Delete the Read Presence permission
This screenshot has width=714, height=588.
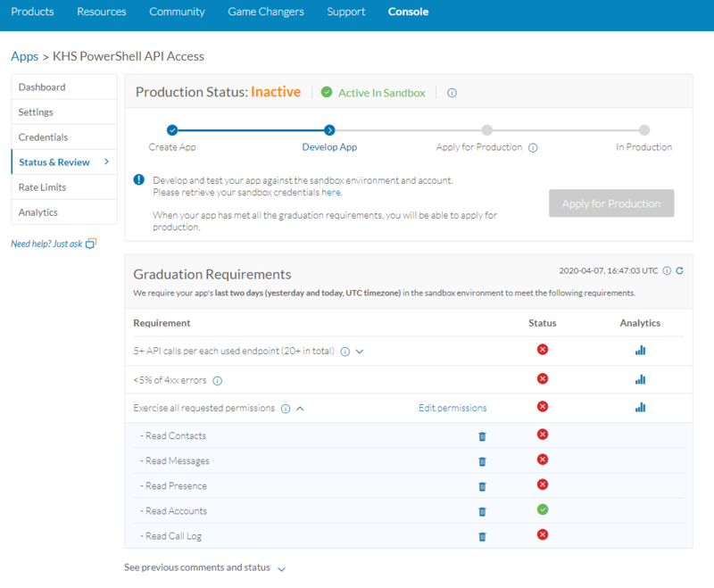[483, 485]
